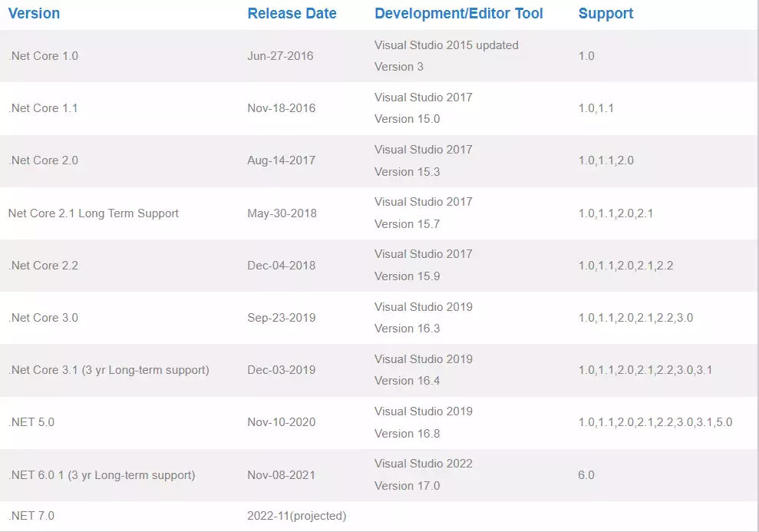Click the Support column header
The width and height of the screenshot is (759, 532).
point(606,13)
